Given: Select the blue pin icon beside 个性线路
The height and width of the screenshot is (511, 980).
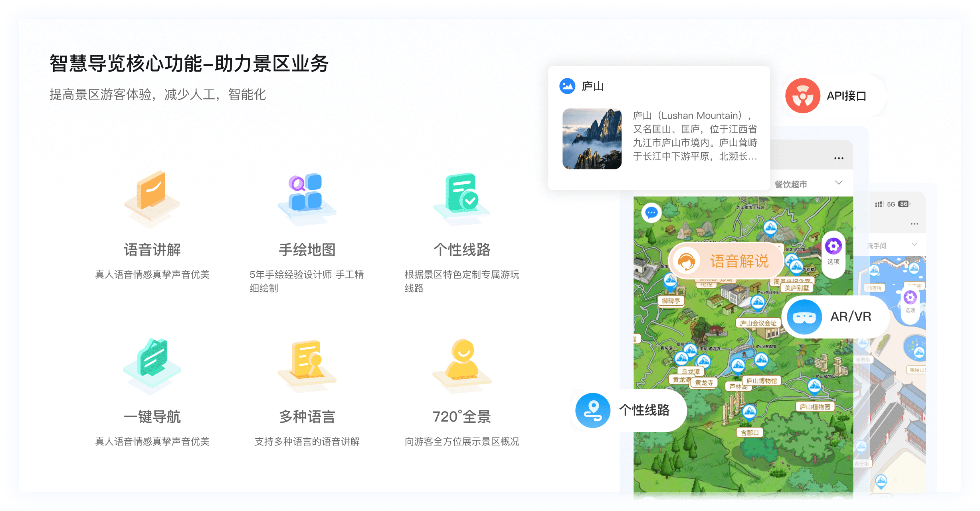Looking at the screenshot, I should point(592,410).
